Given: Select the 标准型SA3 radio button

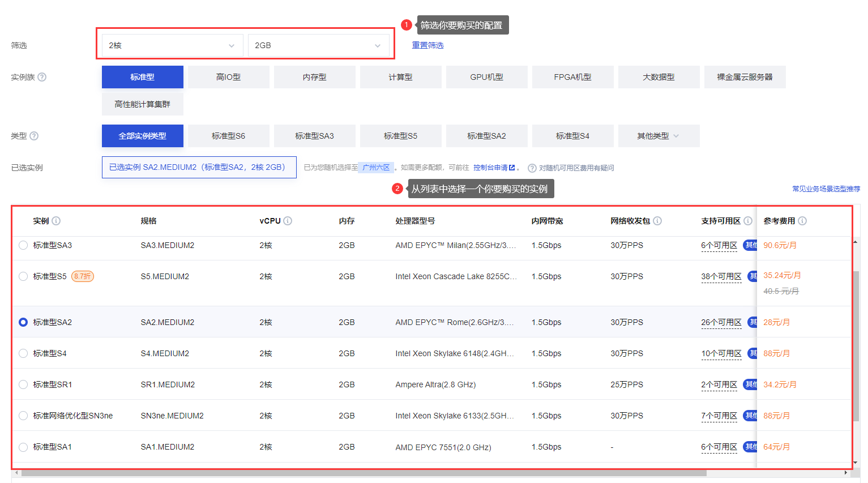Looking at the screenshot, I should (23, 245).
